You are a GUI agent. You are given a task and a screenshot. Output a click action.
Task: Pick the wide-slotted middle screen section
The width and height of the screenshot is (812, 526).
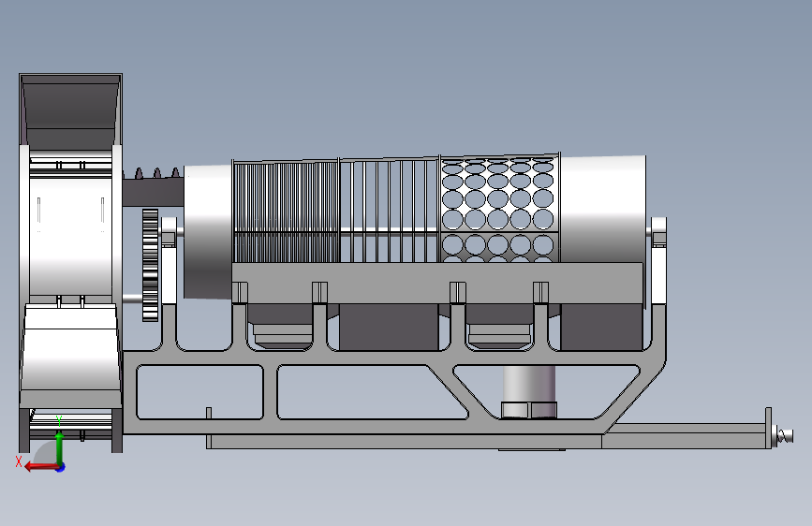(x=390, y=210)
